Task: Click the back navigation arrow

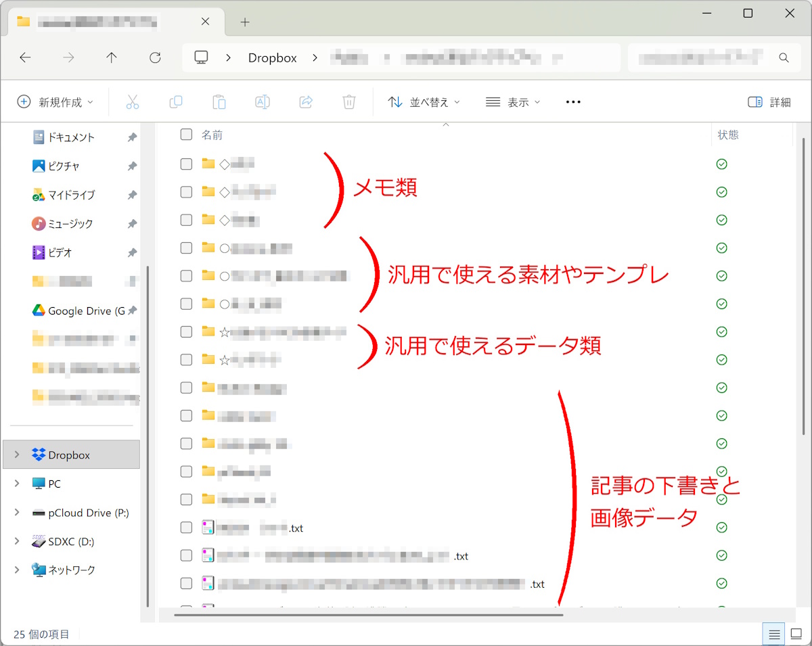Action: click(25, 57)
